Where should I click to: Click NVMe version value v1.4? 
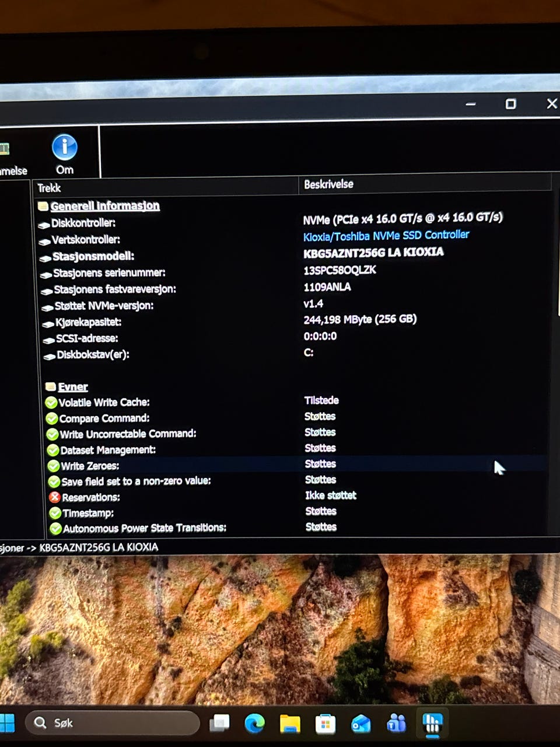point(313,303)
